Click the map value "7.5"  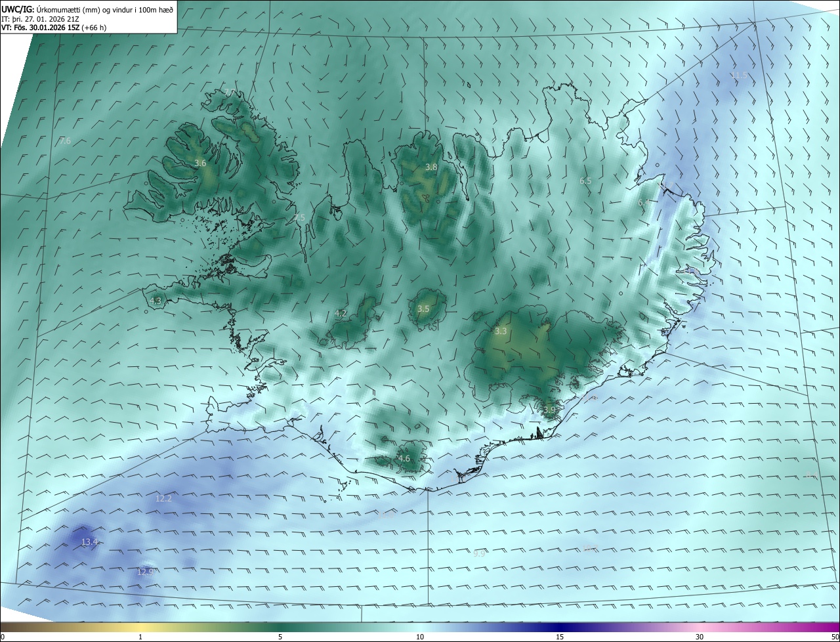tap(299, 217)
